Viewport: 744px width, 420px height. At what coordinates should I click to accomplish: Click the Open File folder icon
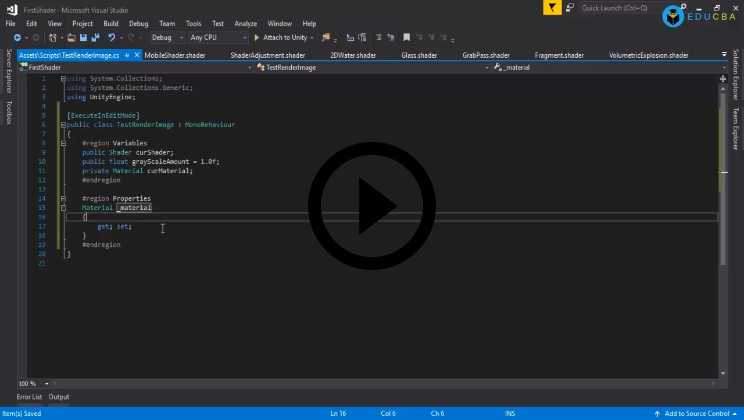[68, 37]
